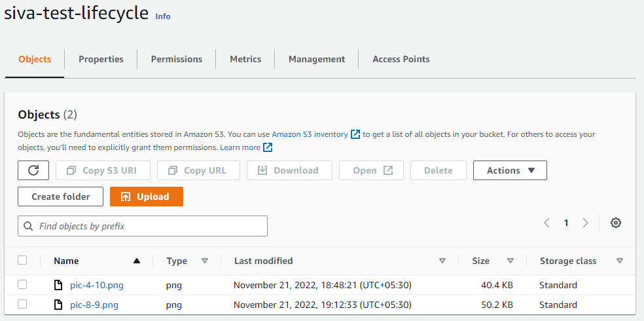The height and width of the screenshot is (321, 644).
Task: Click file icon beside pic-4-10.png
Action: coord(59,285)
